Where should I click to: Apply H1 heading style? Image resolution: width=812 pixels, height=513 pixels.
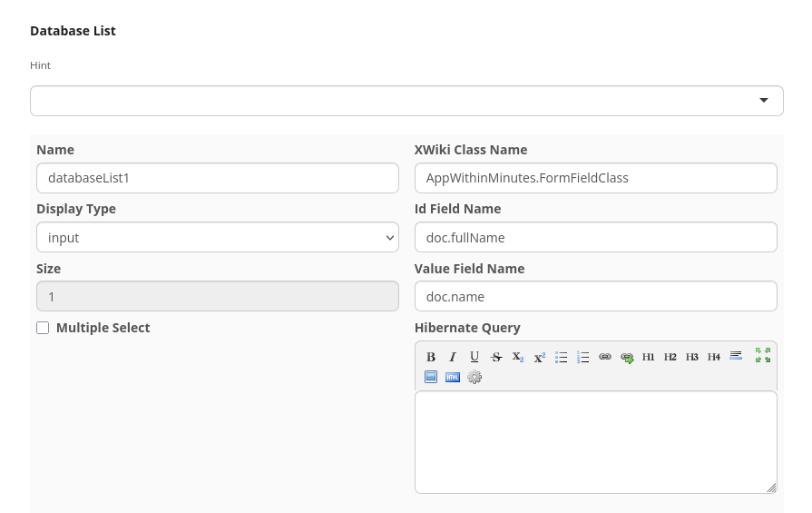(x=649, y=357)
